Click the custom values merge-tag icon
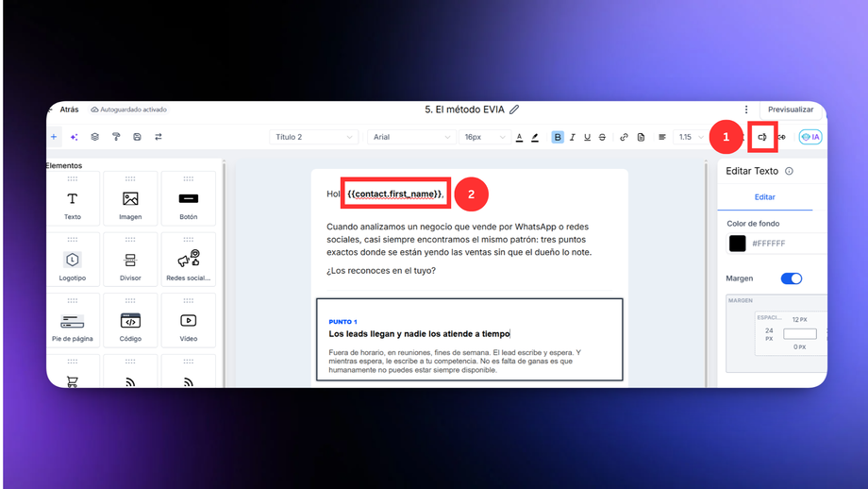The image size is (868, 489). (762, 137)
